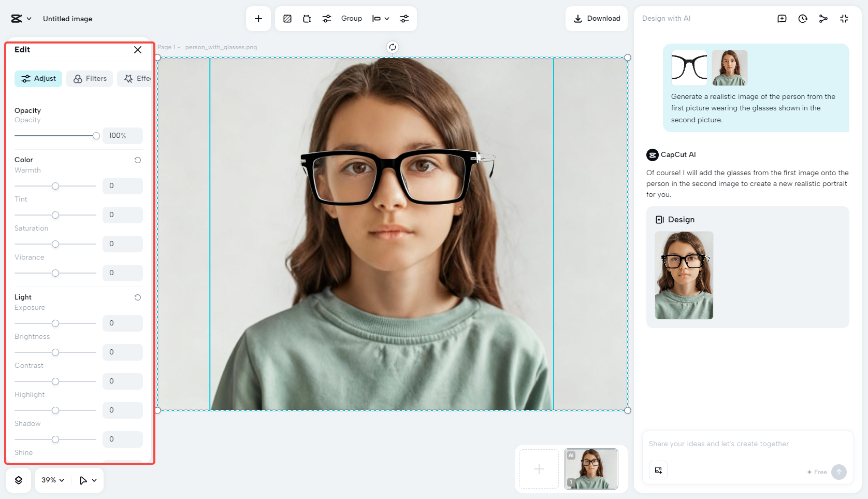Click the glasses reference image in chat
The width and height of the screenshot is (868, 499).
click(x=689, y=68)
